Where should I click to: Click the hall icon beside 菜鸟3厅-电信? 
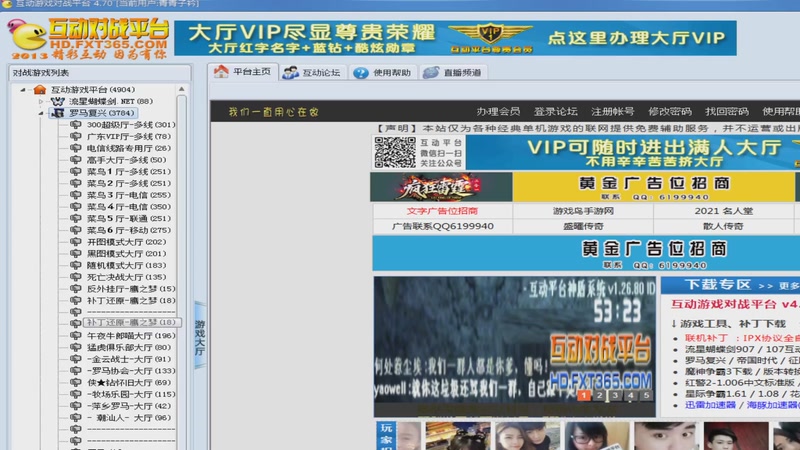(x=76, y=195)
